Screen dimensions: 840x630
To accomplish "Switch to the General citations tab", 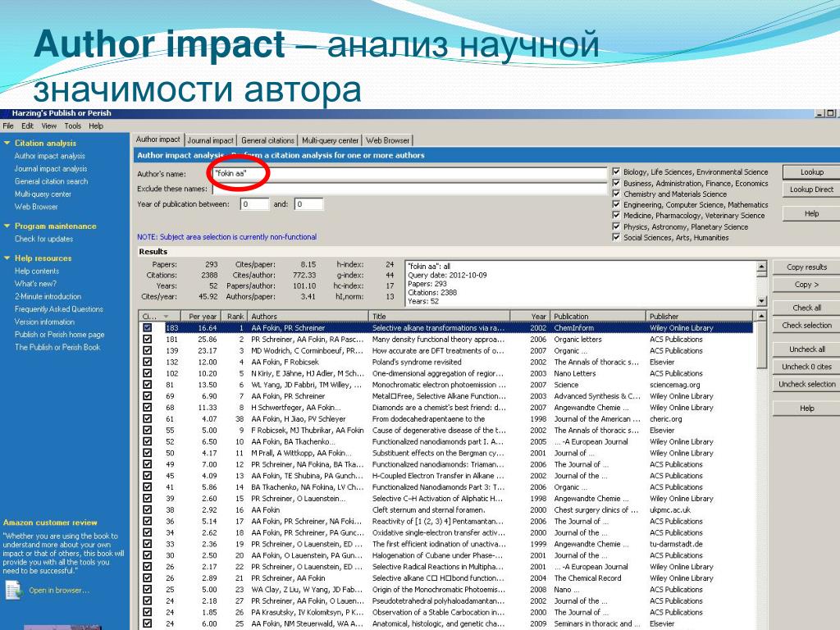I will point(267,140).
